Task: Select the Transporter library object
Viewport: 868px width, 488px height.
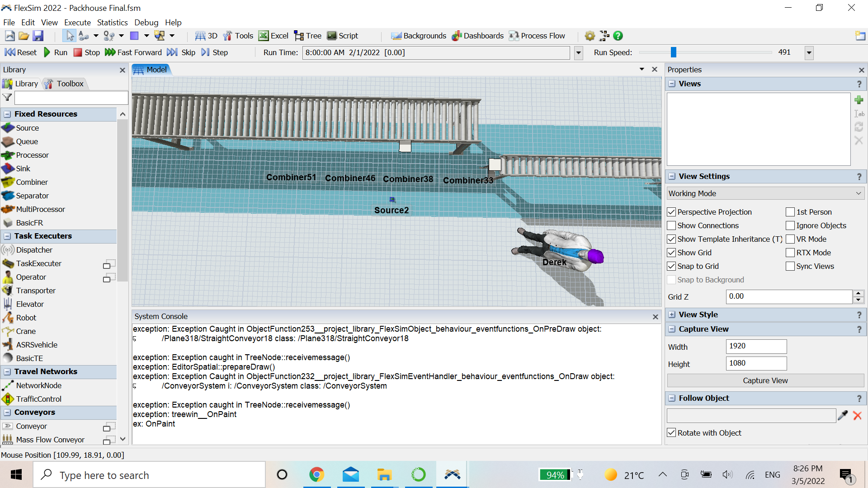Action: 36,291
